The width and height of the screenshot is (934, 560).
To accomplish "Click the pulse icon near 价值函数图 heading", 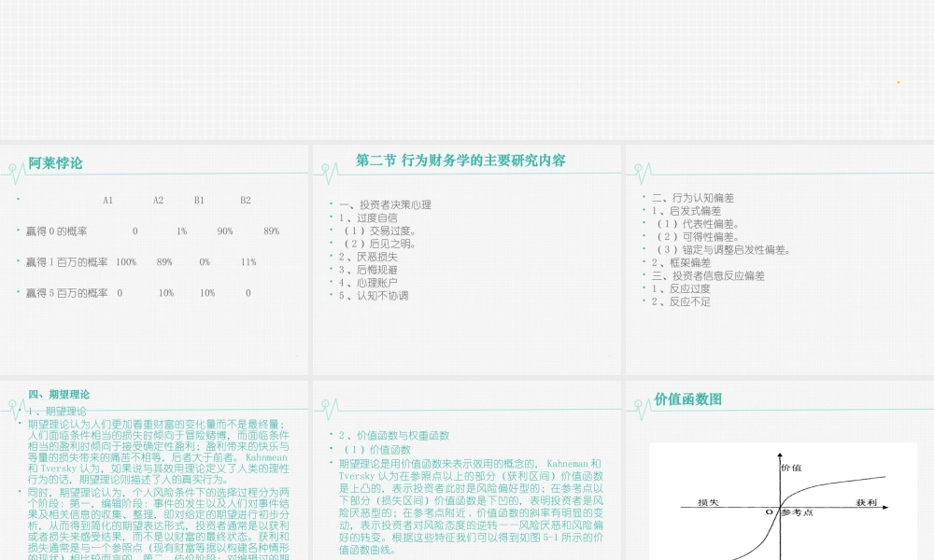I will point(639,404).
